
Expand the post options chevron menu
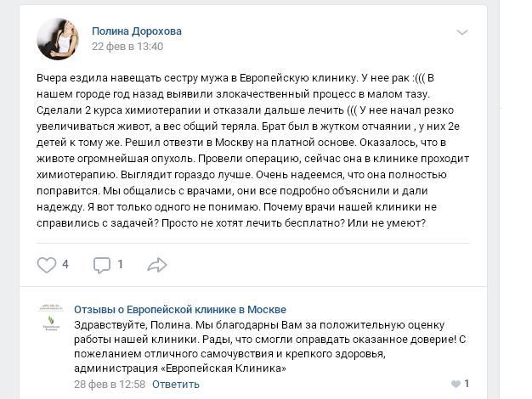[462, 32]
